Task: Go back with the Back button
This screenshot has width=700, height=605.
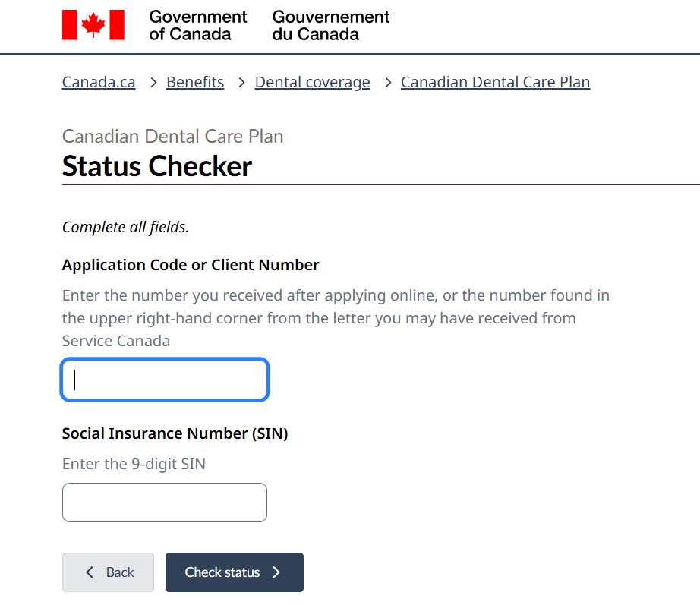Action: coord(108,572)
